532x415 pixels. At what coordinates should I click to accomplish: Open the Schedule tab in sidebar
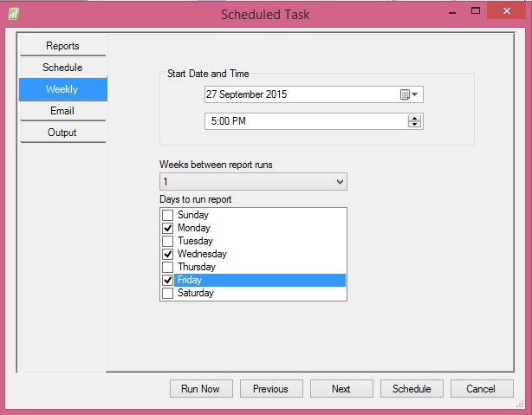[x=62, y=68]
